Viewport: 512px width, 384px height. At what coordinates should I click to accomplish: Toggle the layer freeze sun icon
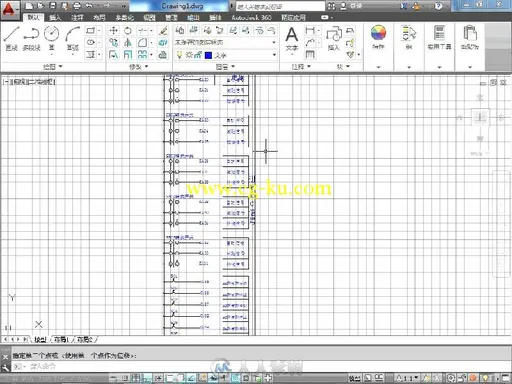coord(189,55)
